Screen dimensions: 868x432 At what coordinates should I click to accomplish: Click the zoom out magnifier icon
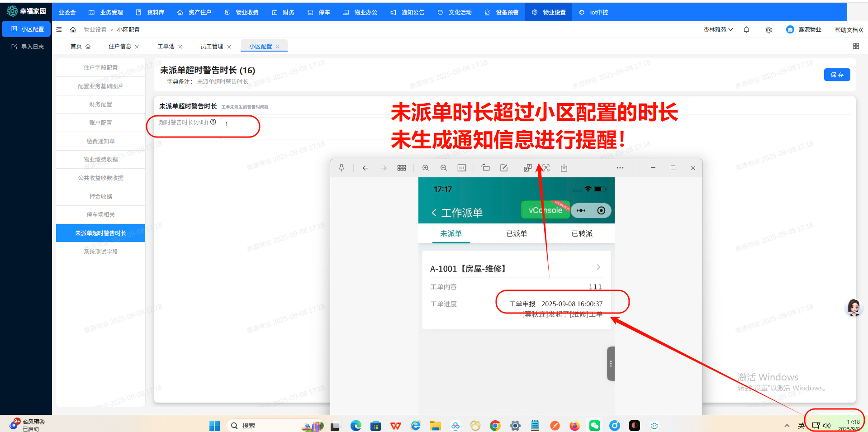pos(443,168)
